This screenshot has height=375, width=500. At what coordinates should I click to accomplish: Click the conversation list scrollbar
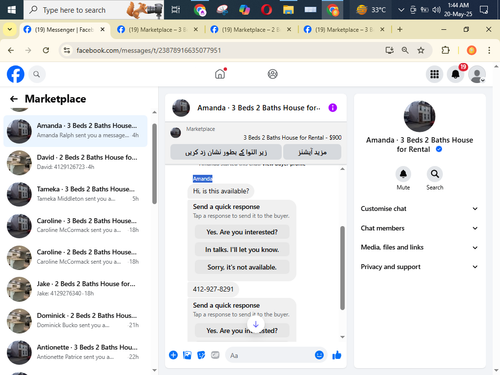(x=154, y=163)
